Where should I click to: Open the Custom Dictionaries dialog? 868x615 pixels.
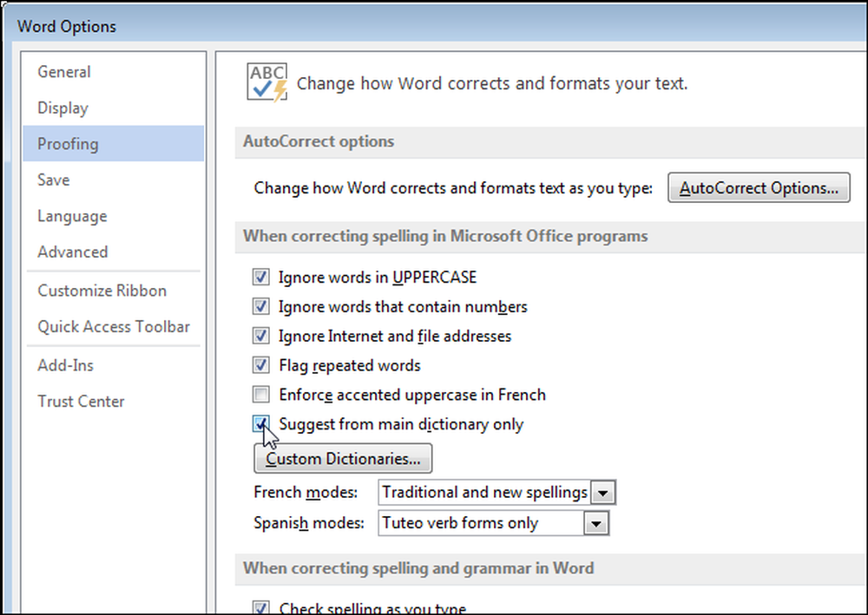click(343, 459)
